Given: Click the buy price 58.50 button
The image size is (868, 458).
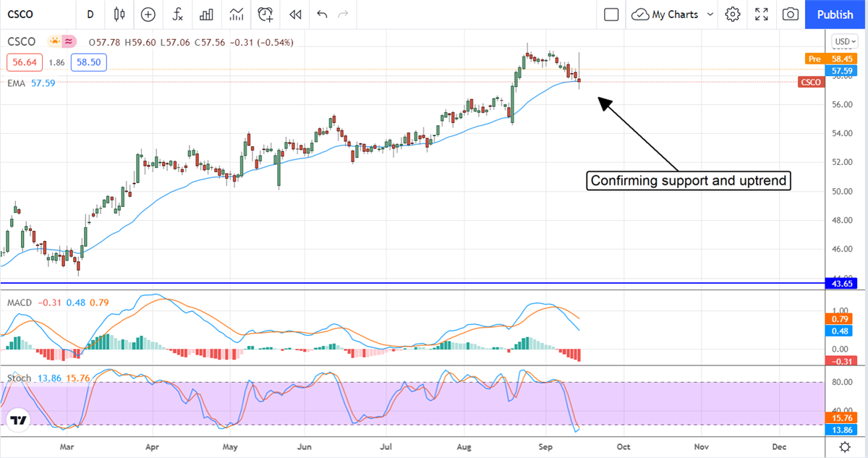Looking at the screenshot, I should 88,62.
